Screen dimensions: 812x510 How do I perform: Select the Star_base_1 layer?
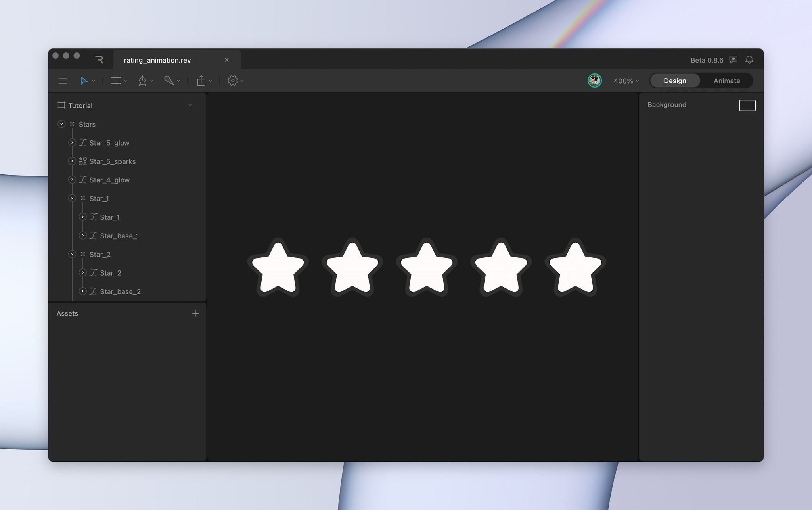coord(120,236)
